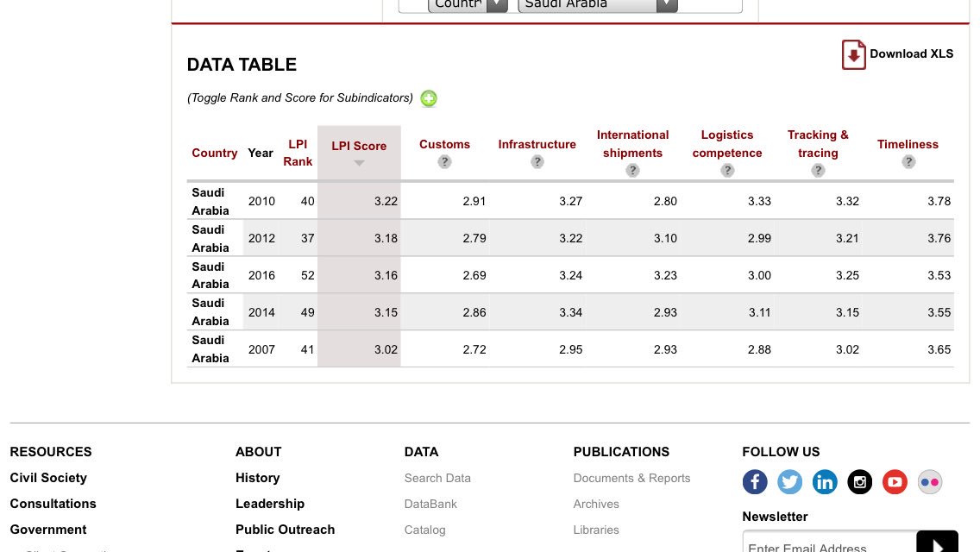The image size is (980, 552).
Task: Open help icon under Logistics competence
Action: (x=727, y=170)
